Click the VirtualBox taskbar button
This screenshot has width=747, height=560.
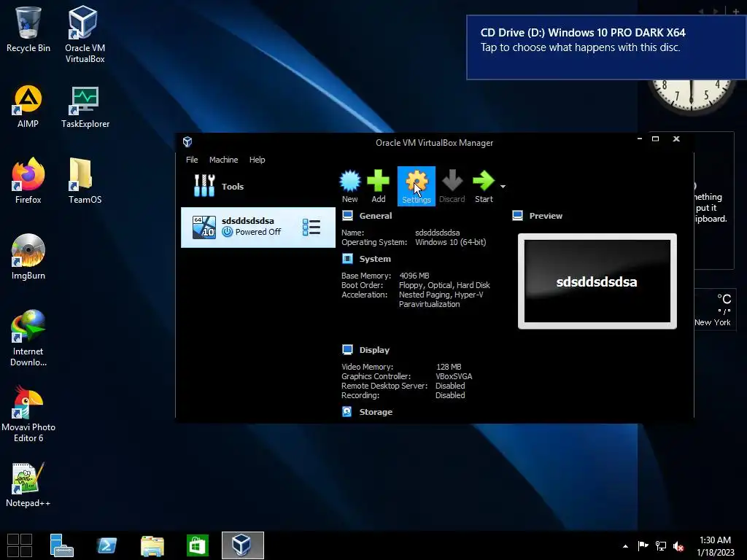click(x=242, y=545)
